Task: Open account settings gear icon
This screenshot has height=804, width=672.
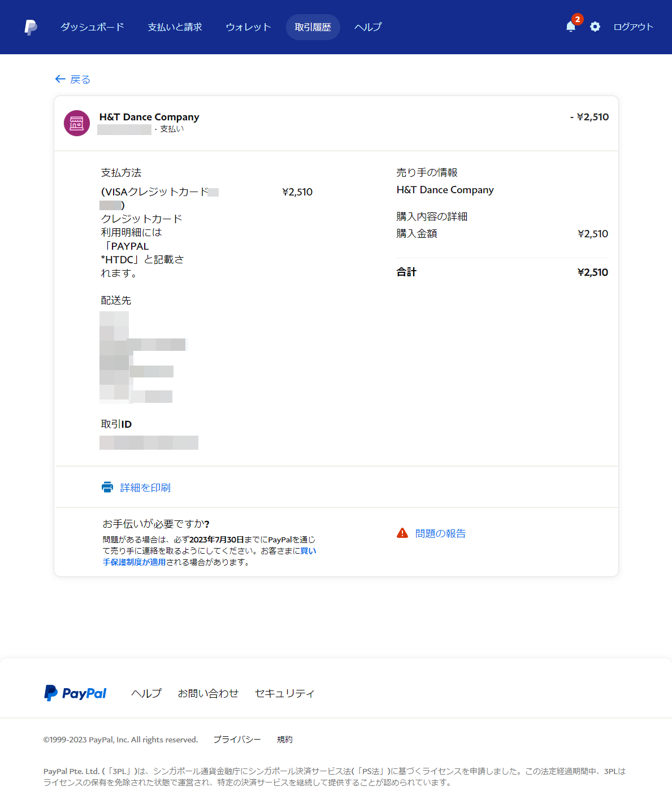Action: coord(595,27)
